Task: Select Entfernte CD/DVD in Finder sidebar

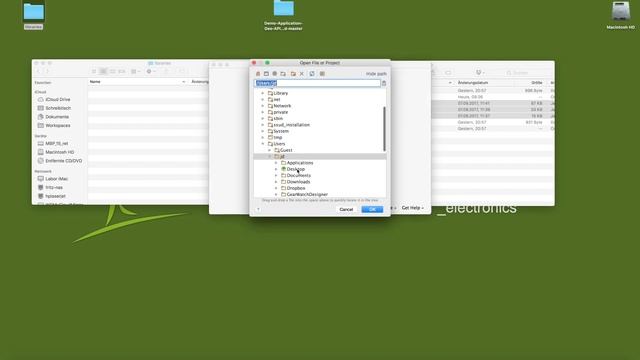Action: coord(60,161)
